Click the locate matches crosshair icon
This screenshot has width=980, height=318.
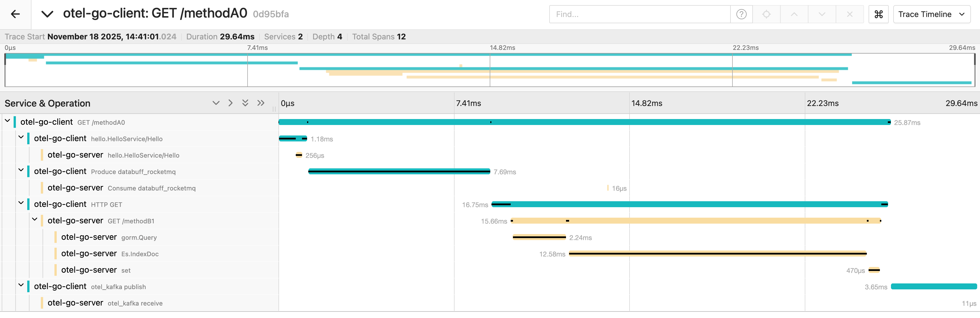(766, 14)
